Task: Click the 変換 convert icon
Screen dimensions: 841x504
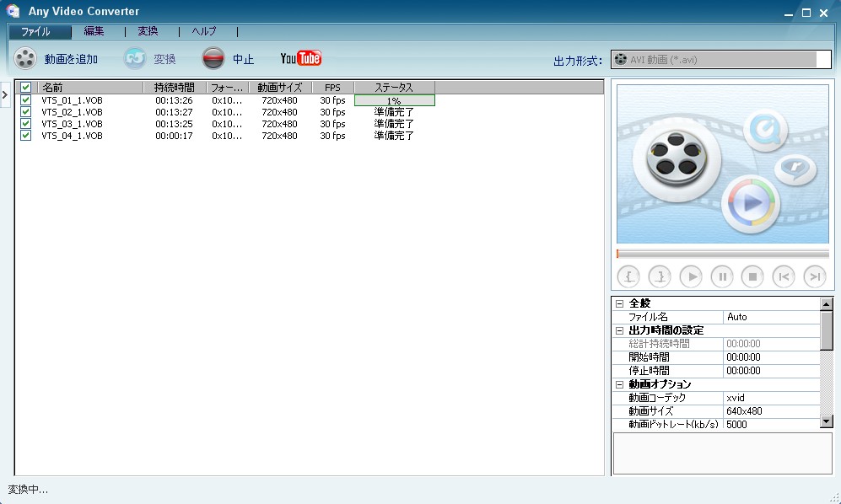Action: point(135,58)
